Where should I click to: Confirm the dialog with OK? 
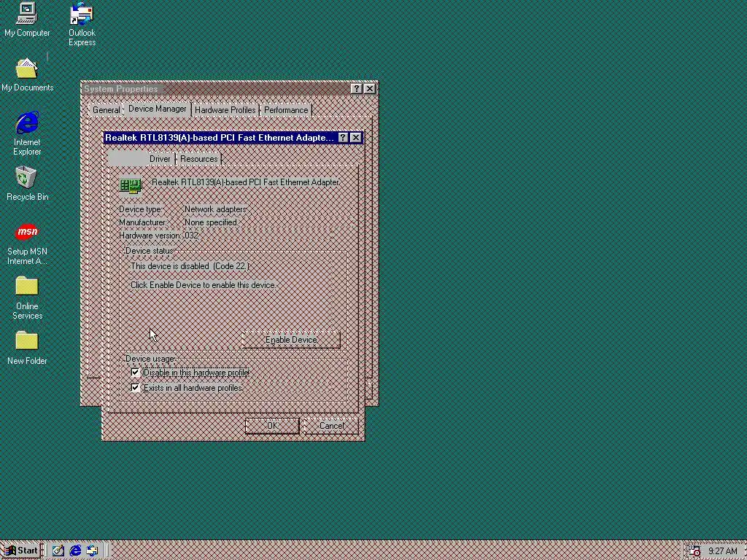tap(272, 426)
